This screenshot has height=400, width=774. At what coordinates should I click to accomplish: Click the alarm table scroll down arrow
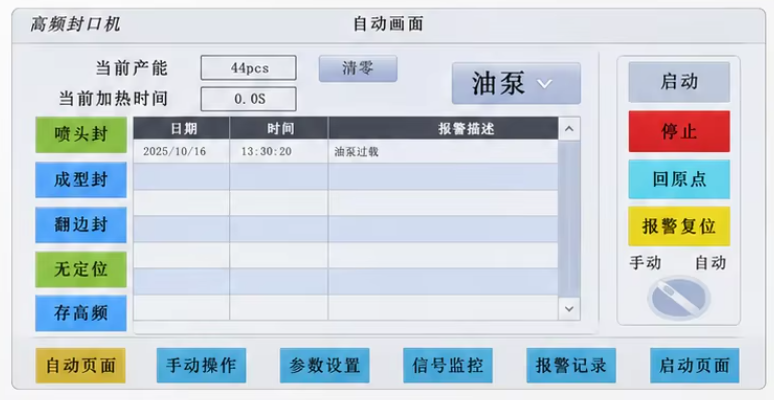click(x=569, y=309)
